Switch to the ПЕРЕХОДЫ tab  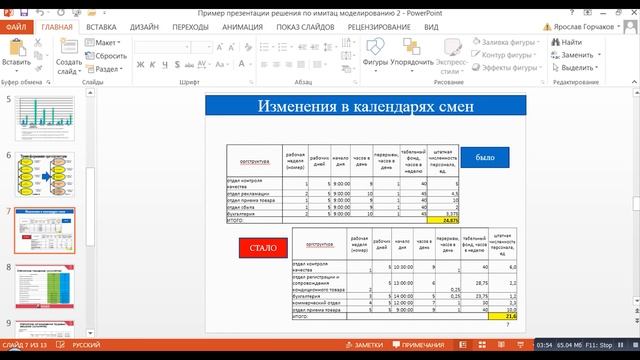(190, 27)
